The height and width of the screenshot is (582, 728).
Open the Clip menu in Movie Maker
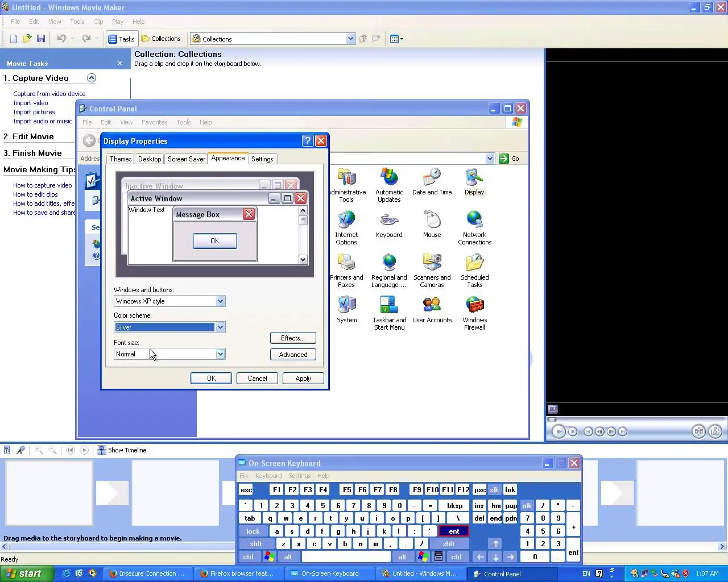point(98,22)
